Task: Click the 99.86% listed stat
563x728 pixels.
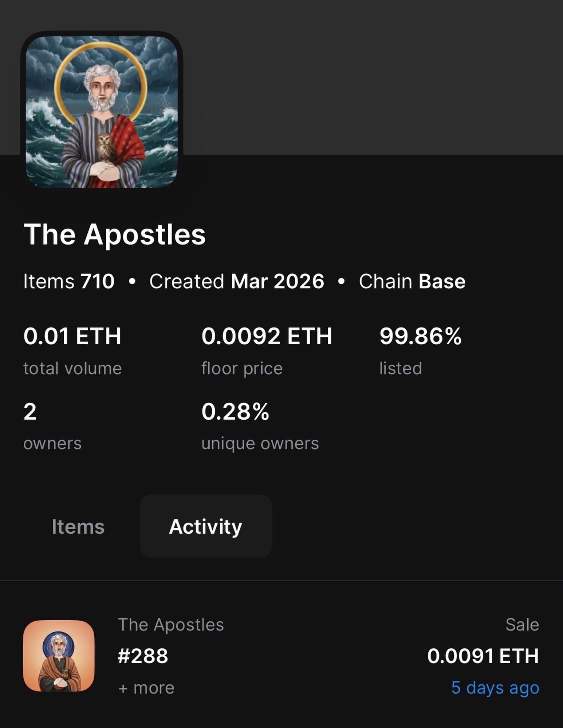Action: click(x=420, y=336)
